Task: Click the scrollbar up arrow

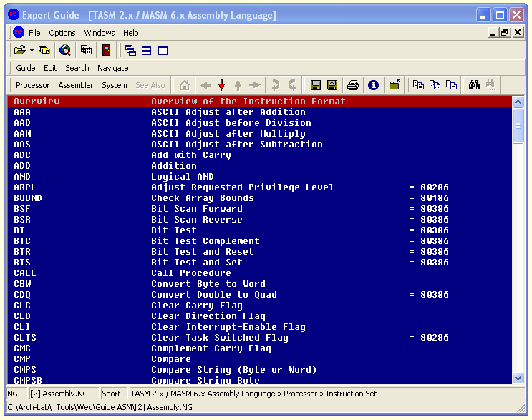Action: (x=518, y=102)
